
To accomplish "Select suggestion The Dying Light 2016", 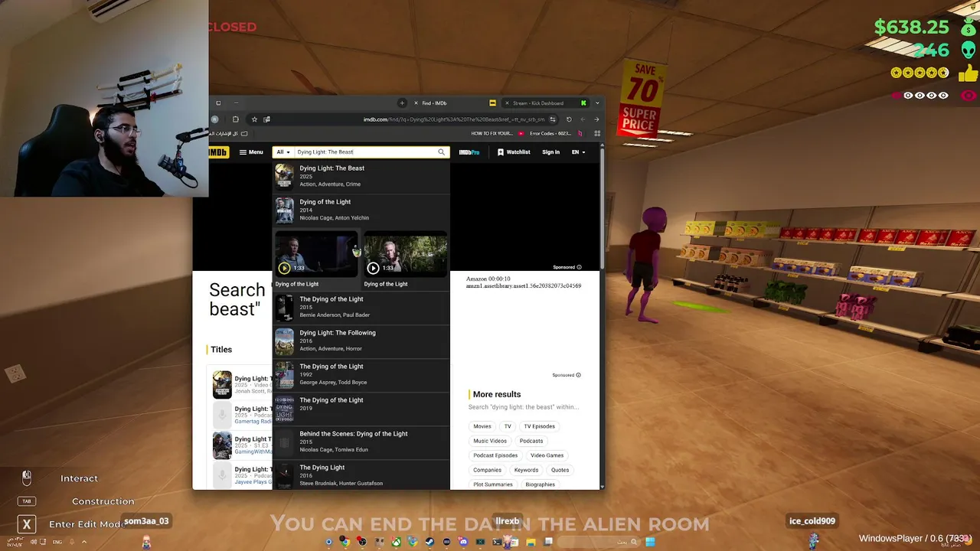I will coord(361,475).
